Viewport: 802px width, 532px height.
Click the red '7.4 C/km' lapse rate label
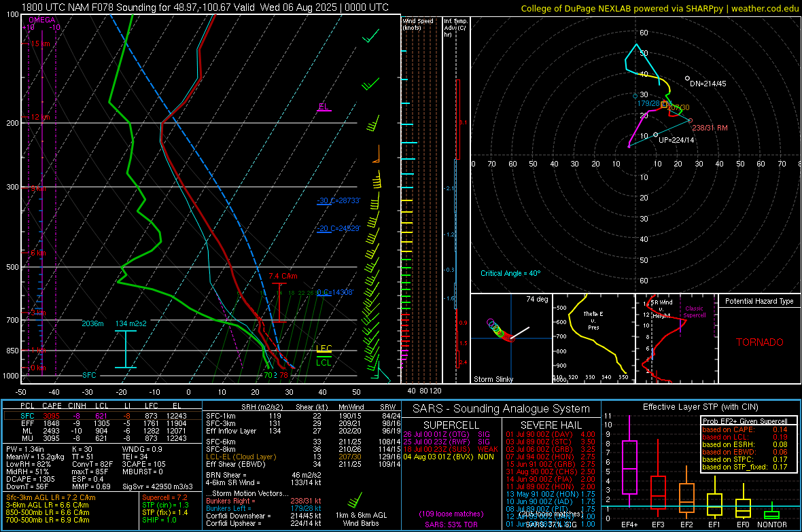(283, 276)
